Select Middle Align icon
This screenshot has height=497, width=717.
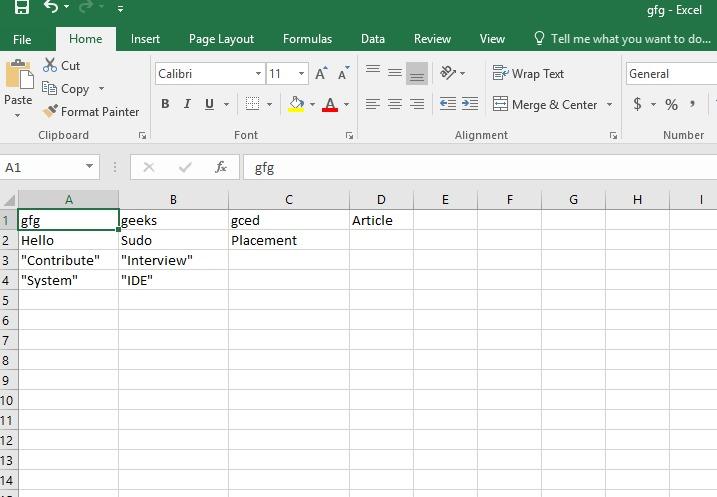click(395, 73)
